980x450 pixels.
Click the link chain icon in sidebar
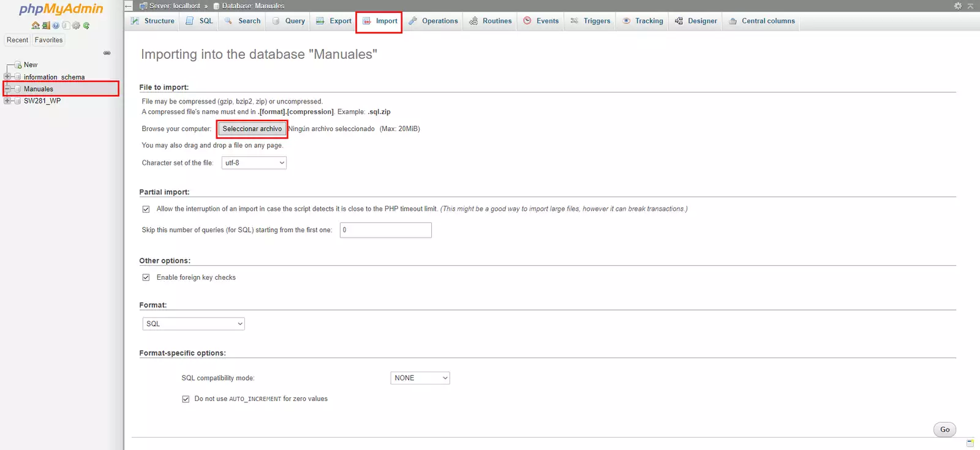coord(107,53)
